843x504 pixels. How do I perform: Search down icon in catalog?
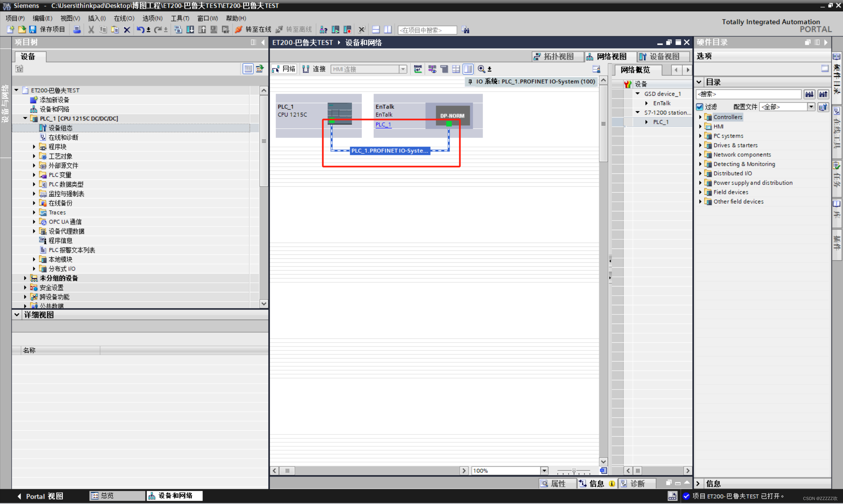click(x=809, y=94)
